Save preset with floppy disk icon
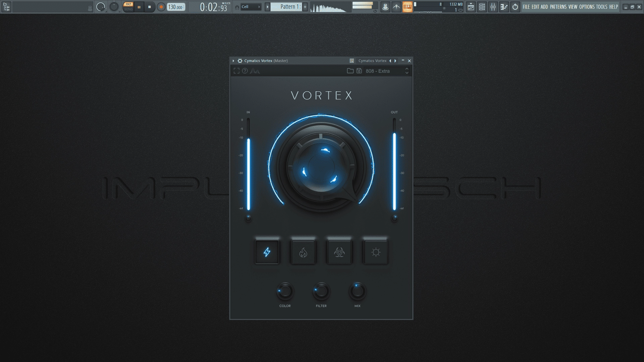Screen dimensions: 644x362 (x=359, y=71)
